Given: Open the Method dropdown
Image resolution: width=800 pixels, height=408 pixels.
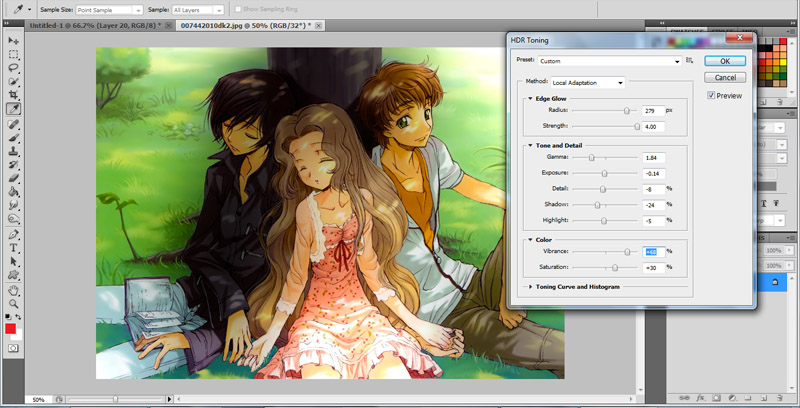Looking at the screenshot, I should [x=587, y=82].
